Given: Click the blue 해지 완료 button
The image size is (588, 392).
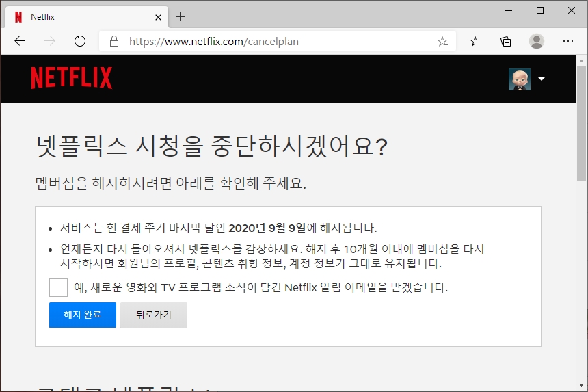Looking at the screenshot, I should click(x=83, y=315).
